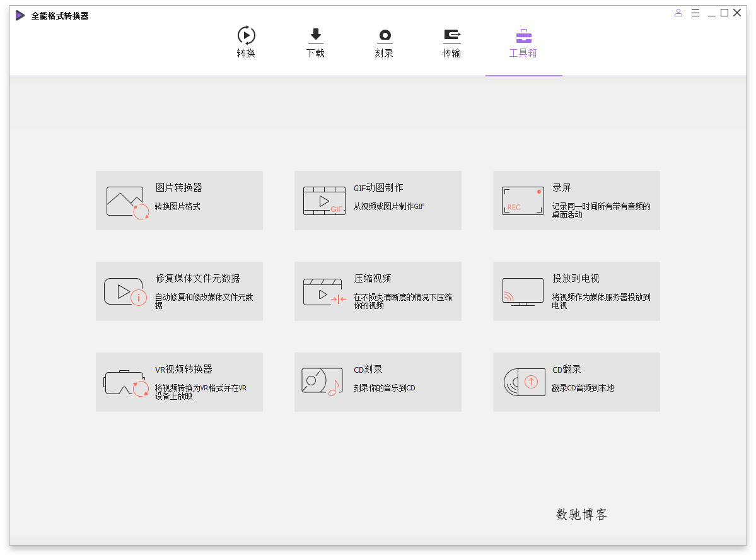This screenshot has height=560, width=756.
Task: Open the hamburger menu icon
Action: pos(695,13)
